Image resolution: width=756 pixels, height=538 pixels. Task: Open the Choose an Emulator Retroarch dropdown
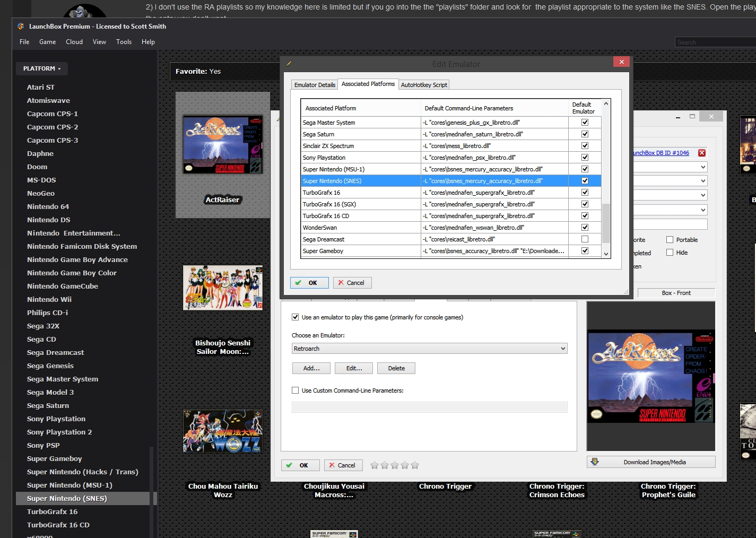[429, 349]
